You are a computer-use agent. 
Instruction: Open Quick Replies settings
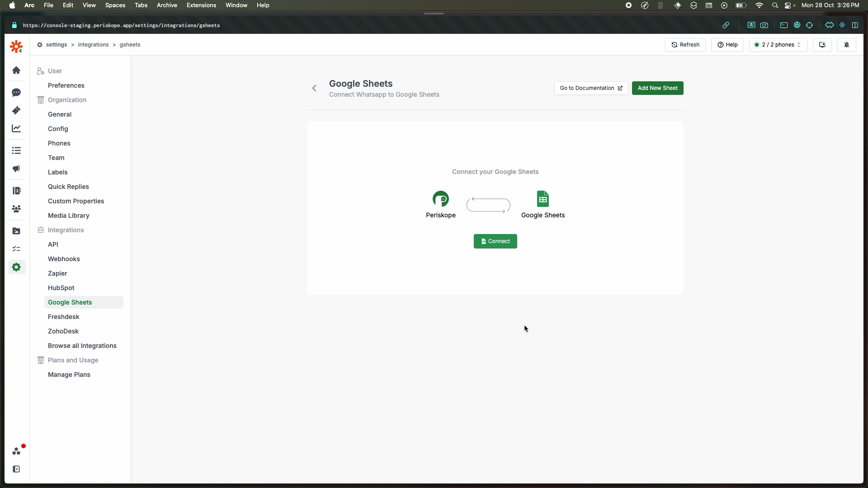[68, 187]
